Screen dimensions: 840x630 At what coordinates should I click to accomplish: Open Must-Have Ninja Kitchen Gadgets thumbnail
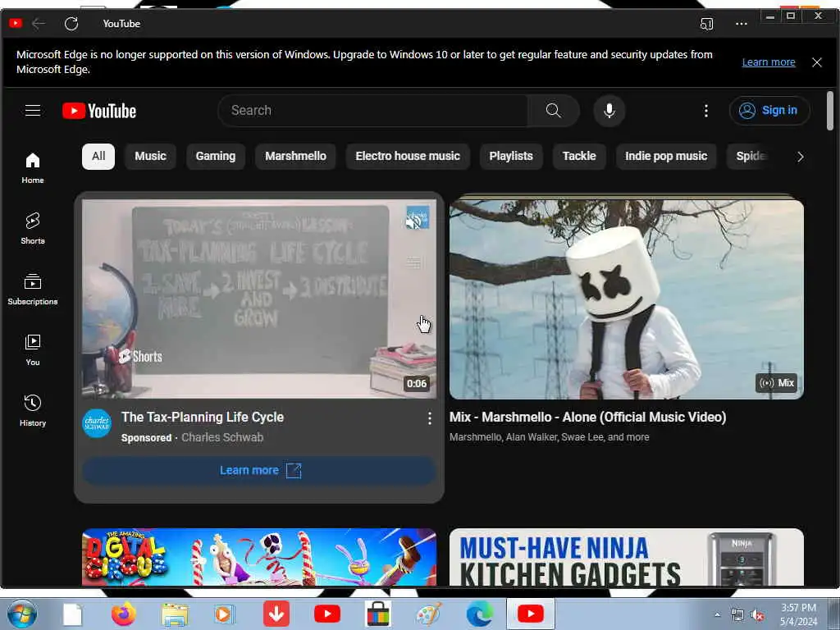626,557
